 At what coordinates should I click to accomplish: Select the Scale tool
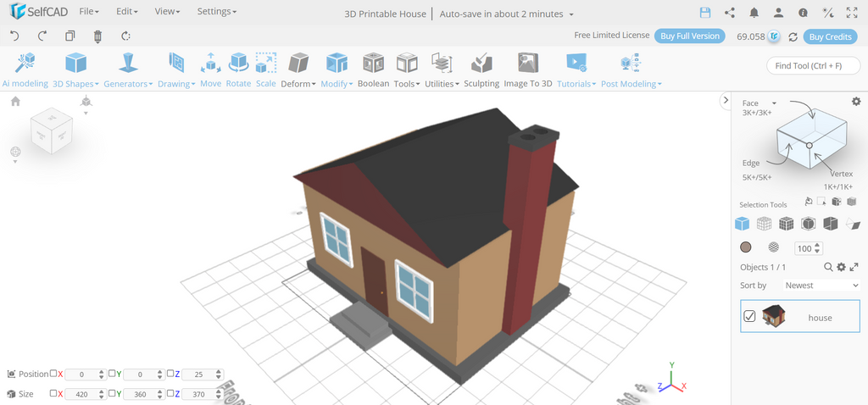point(265,70)
